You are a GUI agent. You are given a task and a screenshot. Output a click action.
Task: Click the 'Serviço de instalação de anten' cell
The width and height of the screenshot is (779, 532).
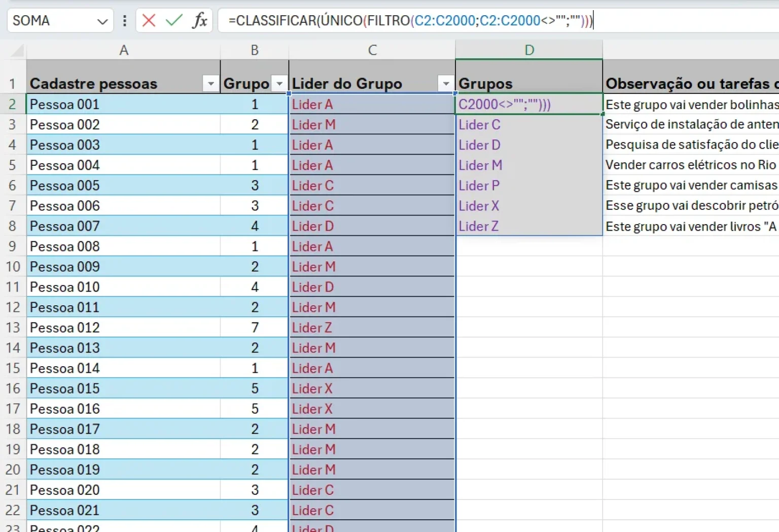691,124
